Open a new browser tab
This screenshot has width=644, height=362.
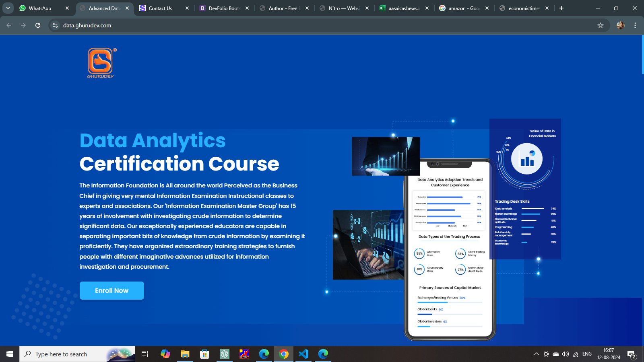click(x=561, y=8)
